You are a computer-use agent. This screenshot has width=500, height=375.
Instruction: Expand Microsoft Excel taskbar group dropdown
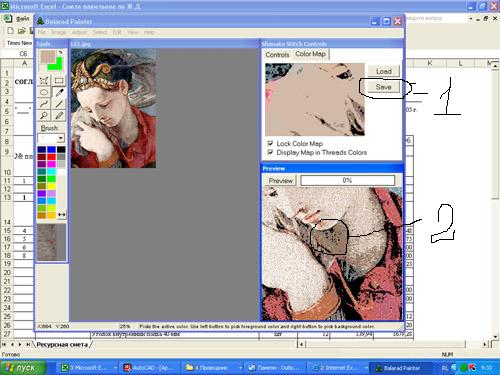point(115,368)
